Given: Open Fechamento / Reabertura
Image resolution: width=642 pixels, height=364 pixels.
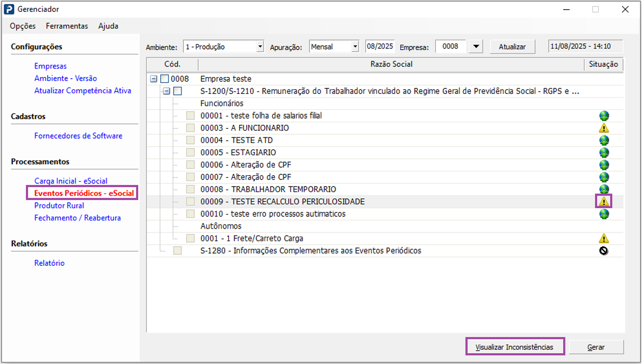Looking at the screenshot, I should click(x=77, y=217).
